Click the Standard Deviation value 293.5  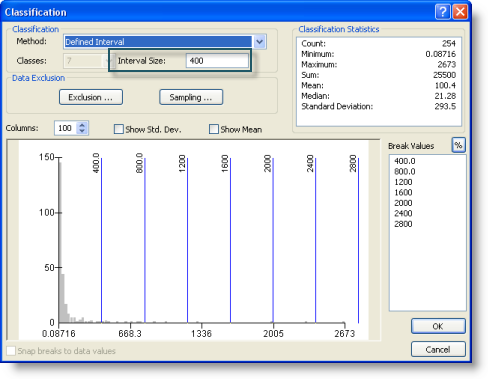coord(445,106)
